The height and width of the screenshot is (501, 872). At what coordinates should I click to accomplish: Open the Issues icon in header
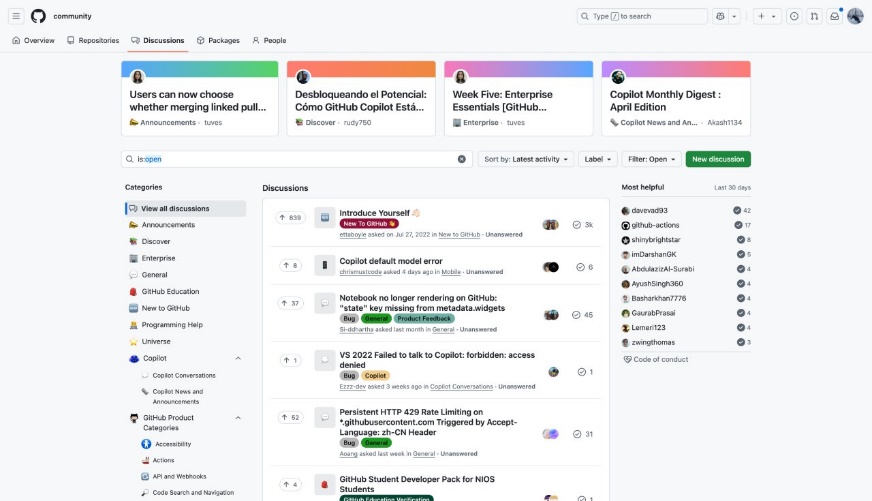[x=794, y=16]
